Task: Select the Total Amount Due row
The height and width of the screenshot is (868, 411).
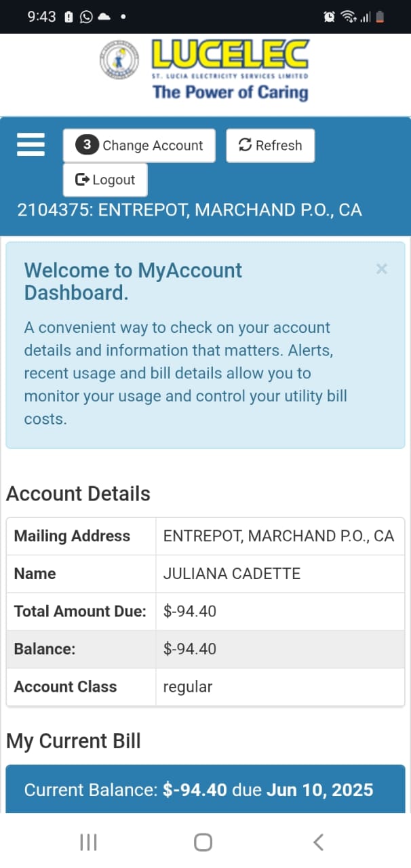Action: (x=206, y=611)
